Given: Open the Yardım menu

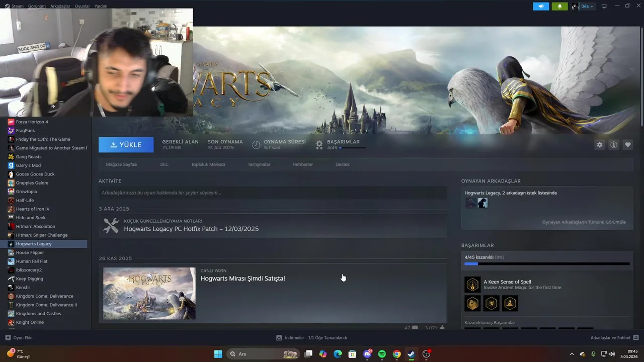Looking at the screenshot, I should [101, 7].
